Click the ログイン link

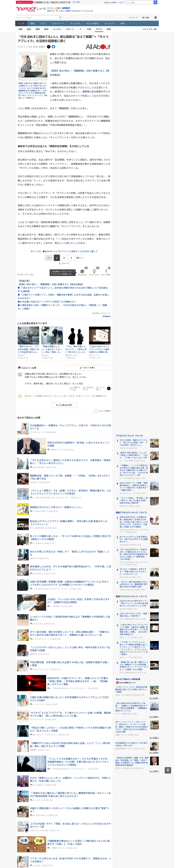click(x=51, y=11)
